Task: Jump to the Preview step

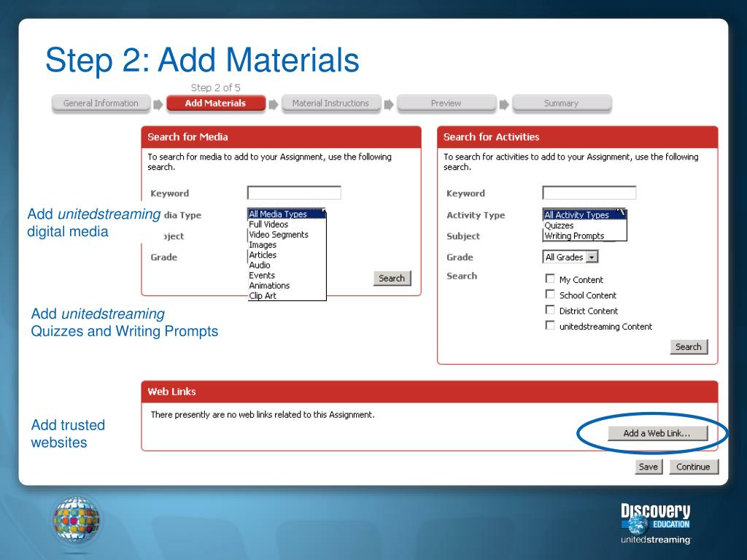Action: point(446,104)
